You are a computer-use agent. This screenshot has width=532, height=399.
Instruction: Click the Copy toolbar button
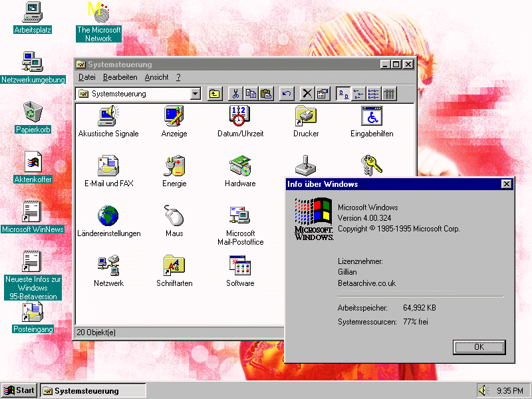click(x=251, y=94)
